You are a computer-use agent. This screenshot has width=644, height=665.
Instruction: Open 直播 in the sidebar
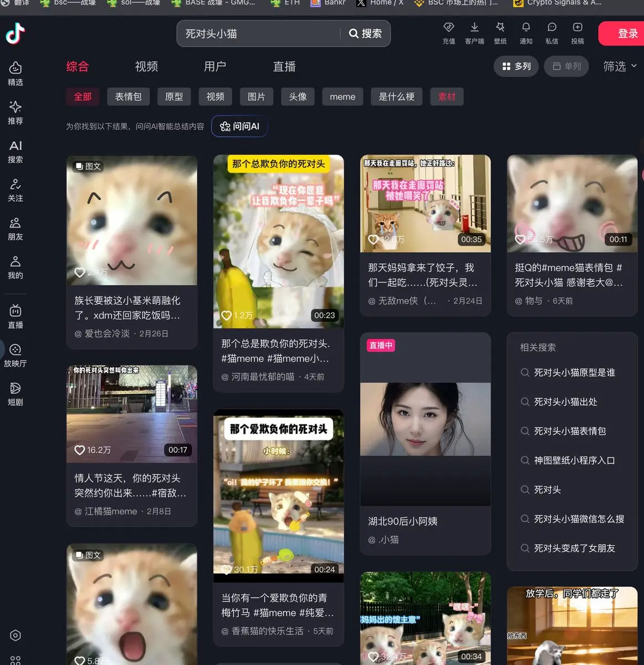tap(16, 317)
